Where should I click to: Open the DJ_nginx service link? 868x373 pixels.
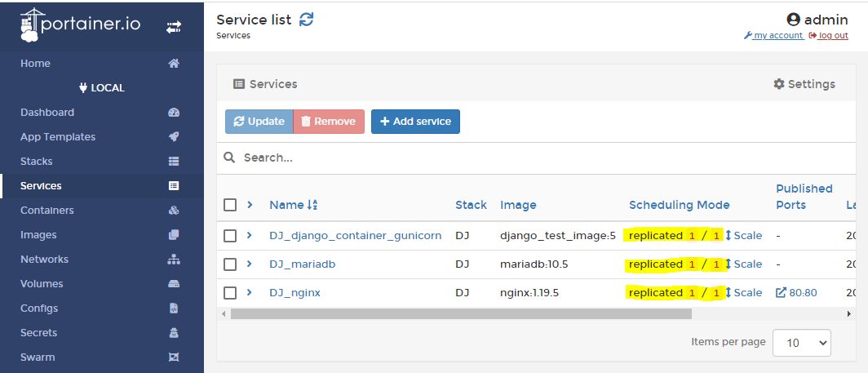coord(294,293)
